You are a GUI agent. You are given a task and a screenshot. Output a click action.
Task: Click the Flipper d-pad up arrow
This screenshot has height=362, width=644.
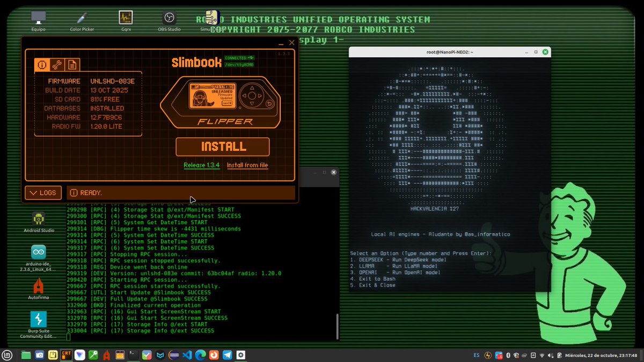click(251, 88)
